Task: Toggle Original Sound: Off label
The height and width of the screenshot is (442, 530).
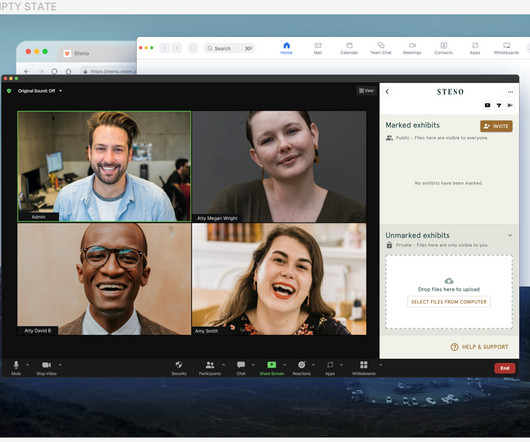Action: [x=36, y=91]
